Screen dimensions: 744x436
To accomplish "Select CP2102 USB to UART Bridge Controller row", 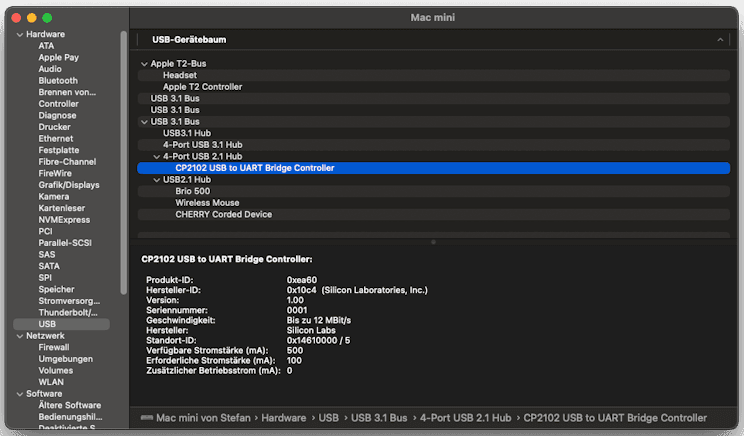I will (434, 168).
